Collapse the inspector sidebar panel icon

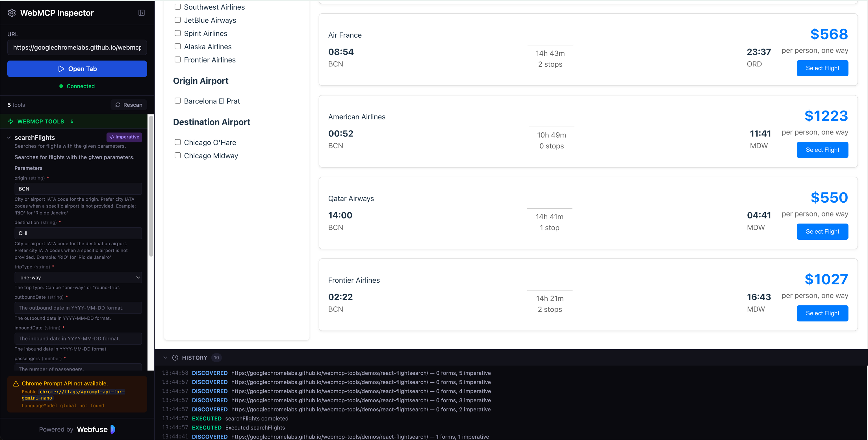click(x=142, y=13)
